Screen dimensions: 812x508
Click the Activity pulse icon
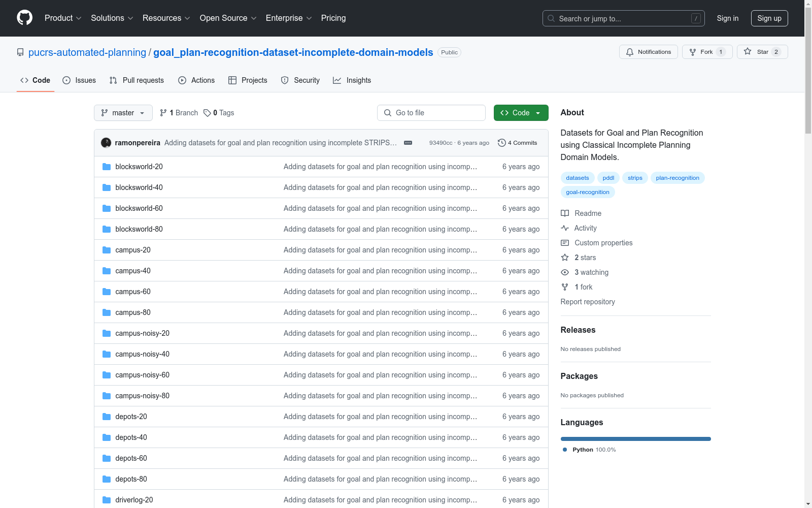(565, 228)
